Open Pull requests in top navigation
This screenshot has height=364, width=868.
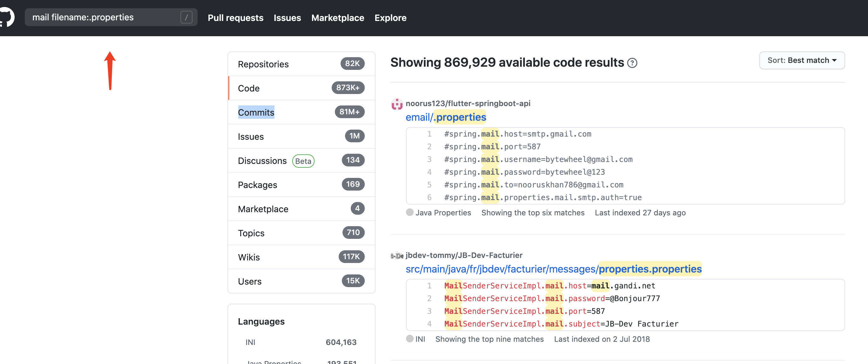235,17
